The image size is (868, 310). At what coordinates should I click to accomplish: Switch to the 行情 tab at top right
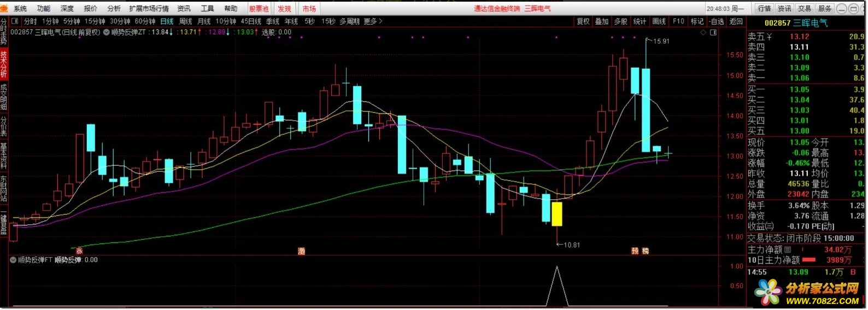coord(764,8)
